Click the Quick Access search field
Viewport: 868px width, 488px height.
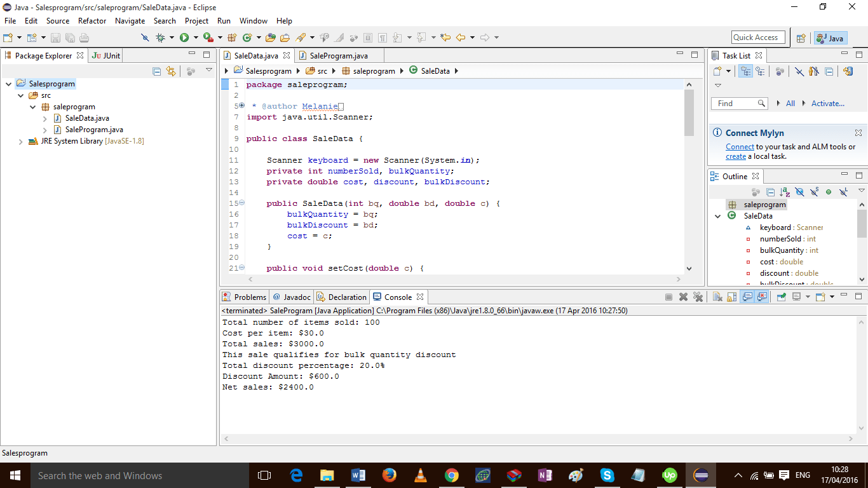pos(759,37)
